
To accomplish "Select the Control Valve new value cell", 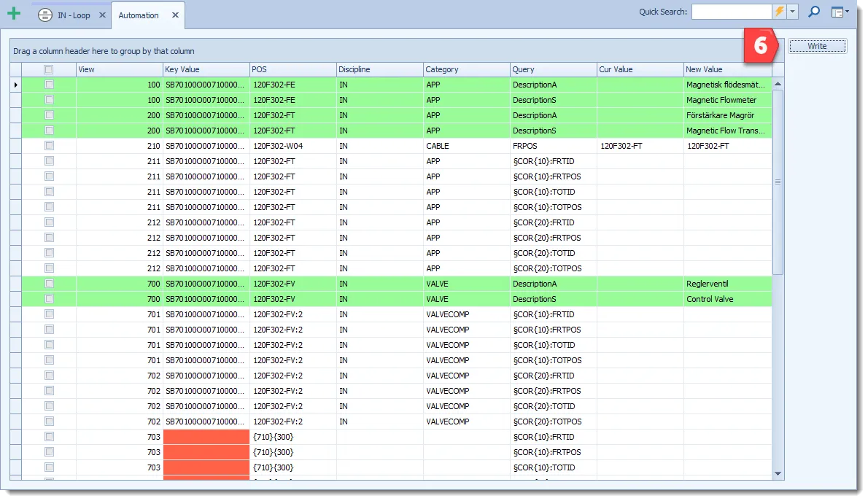I will click(x=727, y=299).
